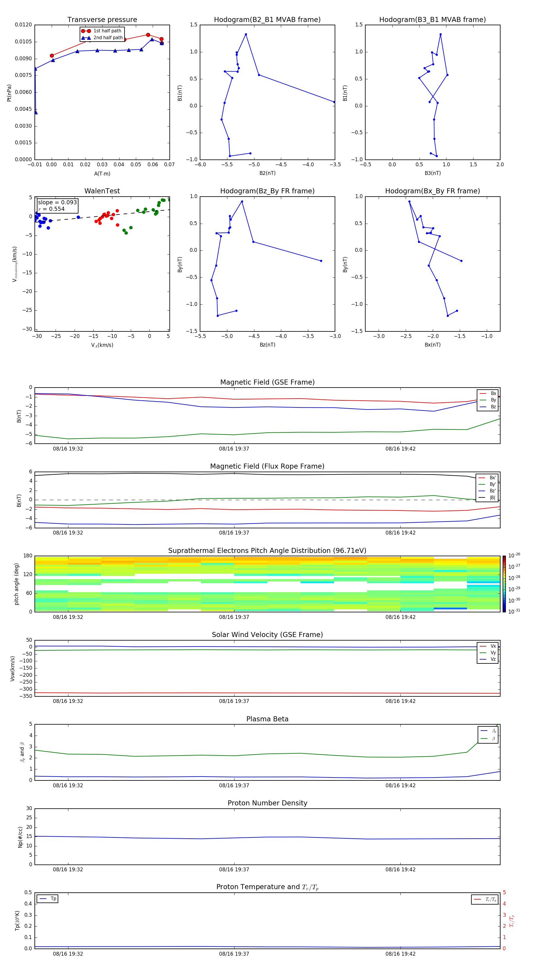Select the "Bz'" legend entry

tap(487, 491)
